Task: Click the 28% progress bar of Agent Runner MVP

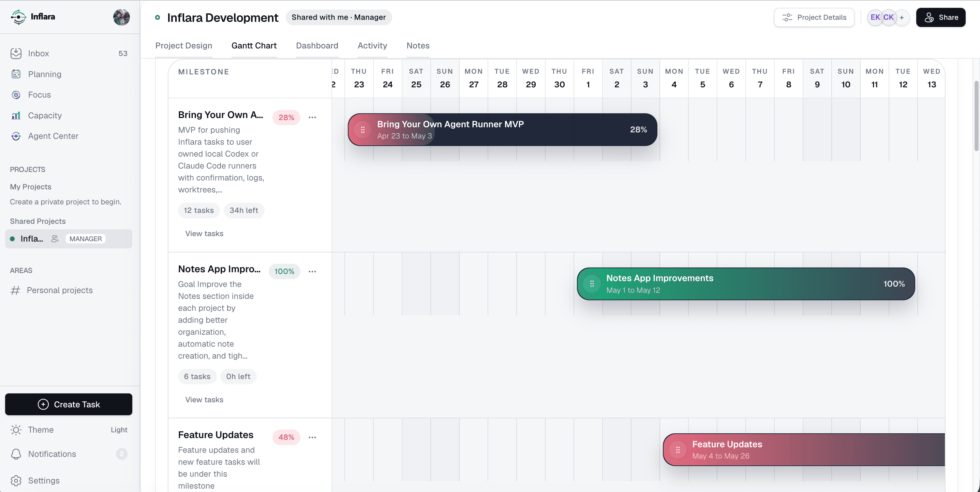Action: tap(502, 129)
